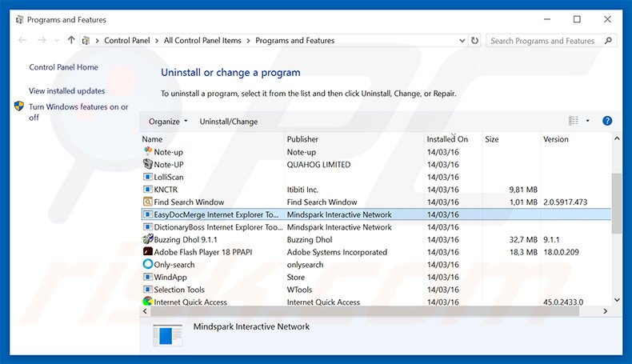The width and height of the screenshot is (632, 364).
Task: Click the DictionaryBoss toolbar program icon
Action: [148, 226]
